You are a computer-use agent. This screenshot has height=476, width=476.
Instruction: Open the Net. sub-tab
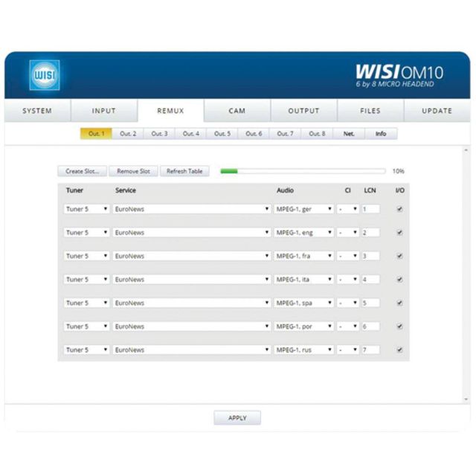pos(349,134)
